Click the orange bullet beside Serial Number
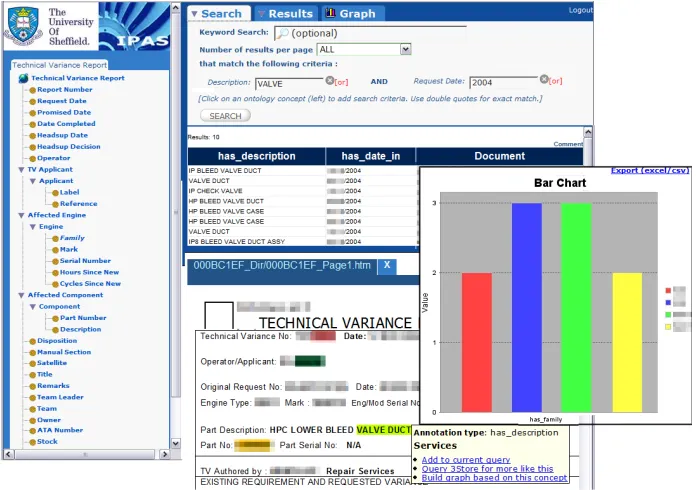Screen dimensions: 696x490 click(55, 261)
